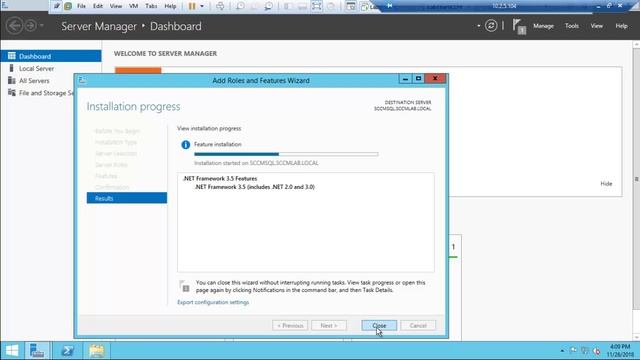Open the VMware snapshot manager icon
This screenshot has width=640, height=360.
[268, 6]
